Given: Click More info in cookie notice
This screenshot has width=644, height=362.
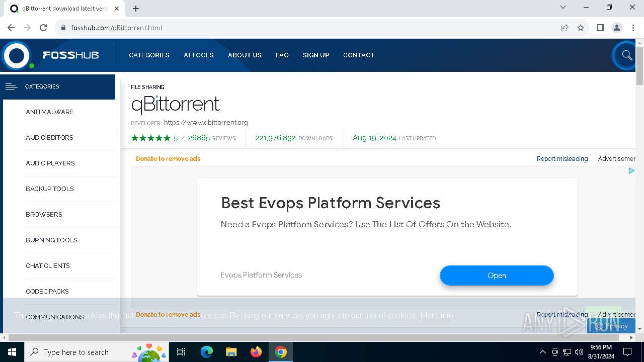Looking at the screenshot, I should [437, 316].
